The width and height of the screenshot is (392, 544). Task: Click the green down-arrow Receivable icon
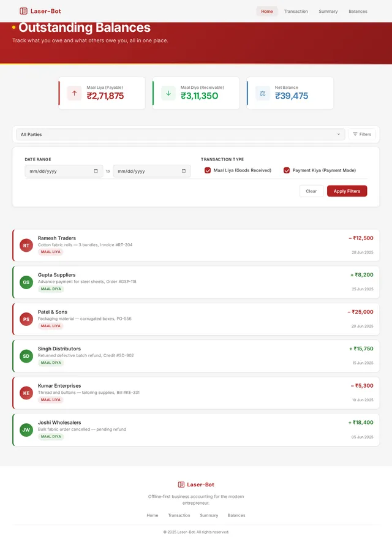[168, 93]
